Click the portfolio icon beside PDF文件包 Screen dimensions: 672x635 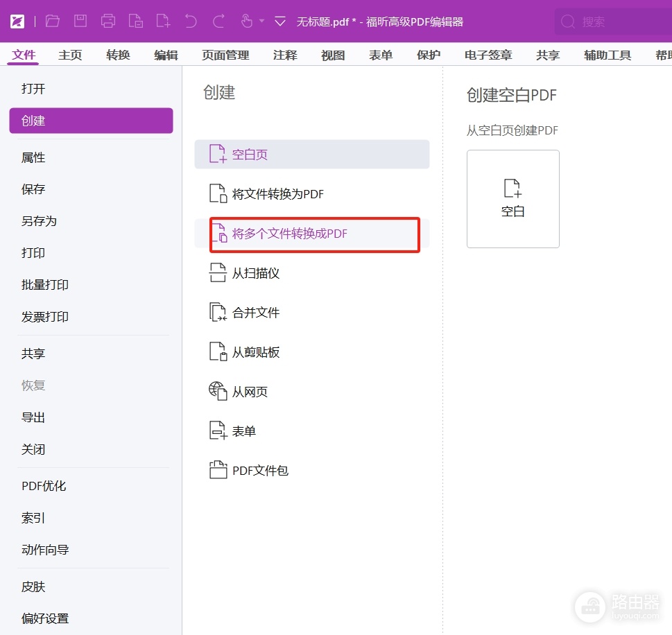[218, 469]
